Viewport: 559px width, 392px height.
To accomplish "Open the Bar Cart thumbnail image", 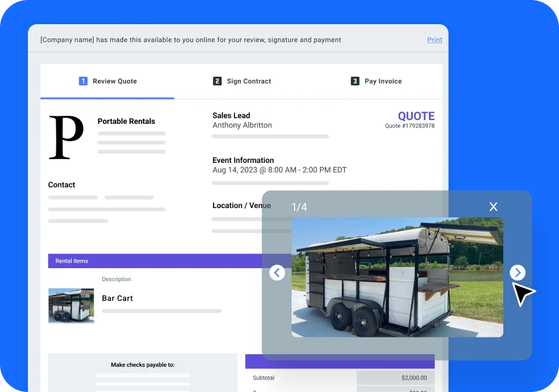I will click(71, 305).
